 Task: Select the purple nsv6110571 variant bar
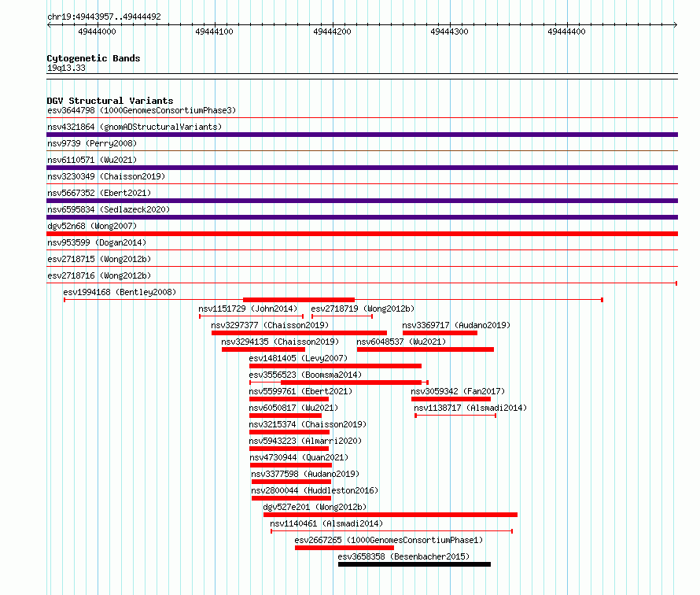tap(362, 168)
